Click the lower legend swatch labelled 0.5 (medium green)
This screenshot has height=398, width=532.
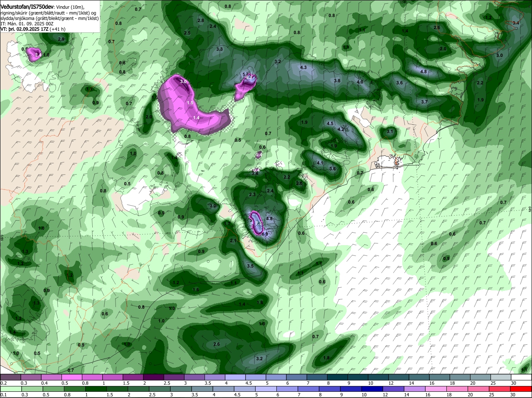(53, 389)
